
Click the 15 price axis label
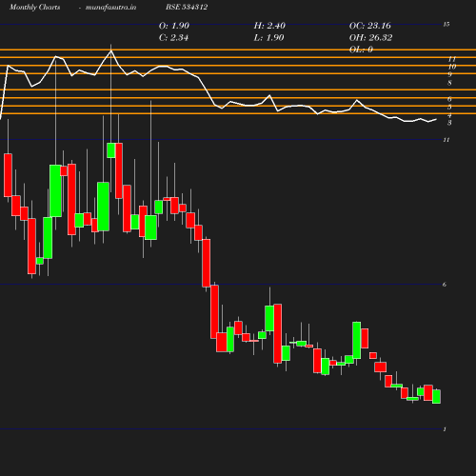(446, 24)
